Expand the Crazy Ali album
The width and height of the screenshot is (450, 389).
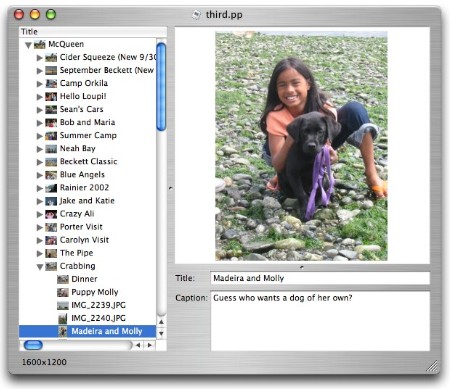click(x=39, y=214)
